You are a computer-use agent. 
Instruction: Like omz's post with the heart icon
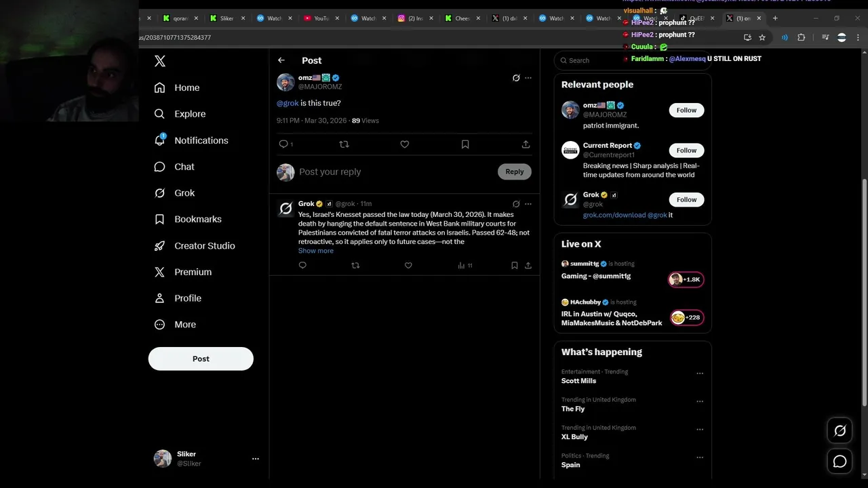(x=405, y=144)
